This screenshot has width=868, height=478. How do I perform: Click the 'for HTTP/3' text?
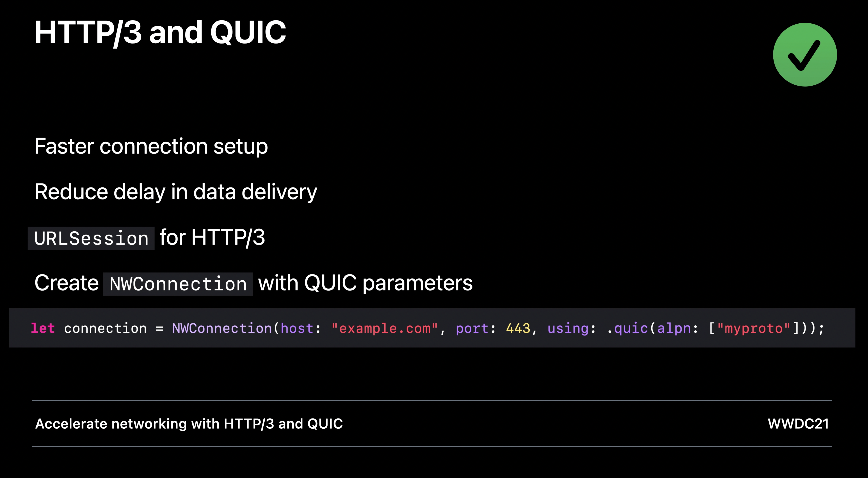pyautogui.click(x=212, y=237)
